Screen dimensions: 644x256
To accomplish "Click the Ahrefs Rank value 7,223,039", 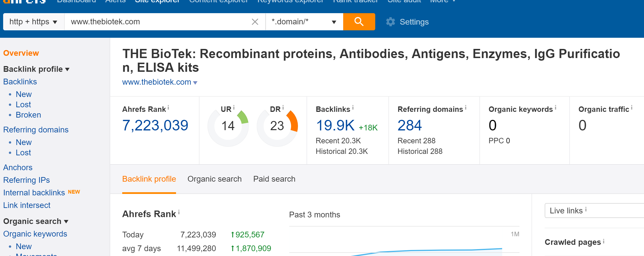I will tap(155, 126).
